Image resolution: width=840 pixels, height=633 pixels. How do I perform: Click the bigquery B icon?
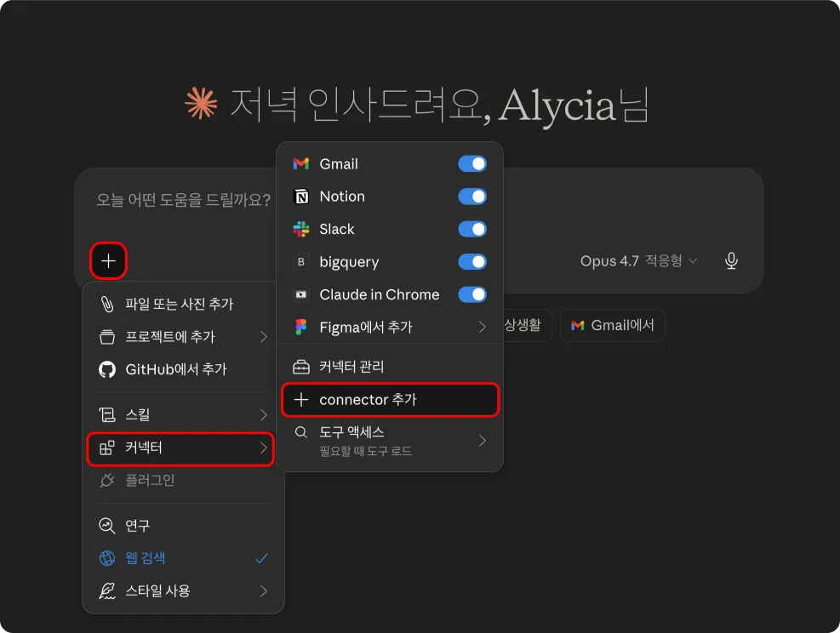click(x=301, y=262)
